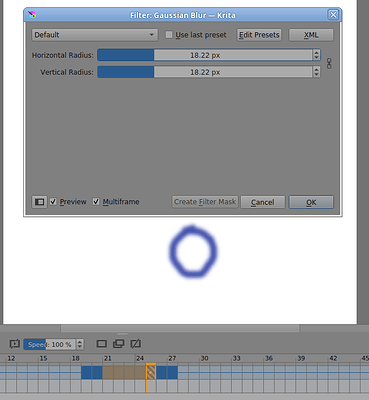Screen dimensions: 369x400
Task: Increase Horizontal Radius with up arrow
Action: (x=316, y=52)
